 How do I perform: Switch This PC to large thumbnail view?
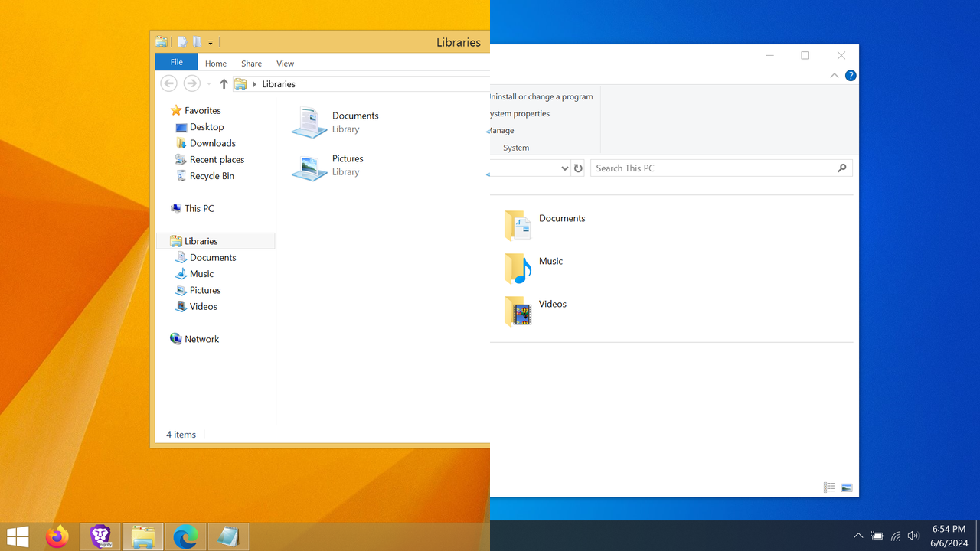[x=847, y=487]
